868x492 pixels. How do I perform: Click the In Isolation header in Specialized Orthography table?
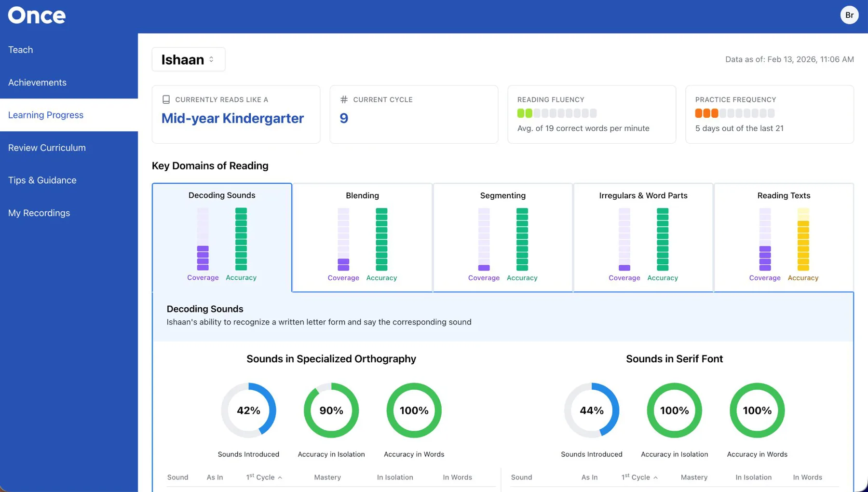coord(395,477)
